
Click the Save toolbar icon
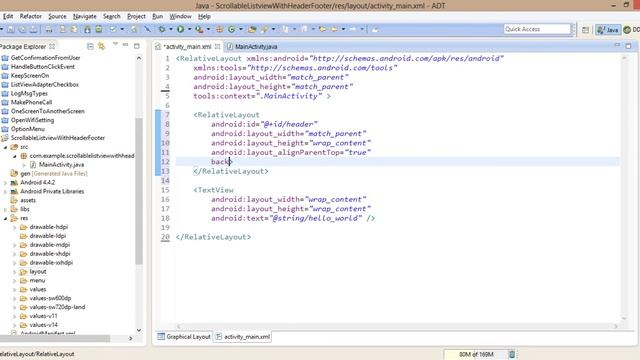(x=11, y=29)
